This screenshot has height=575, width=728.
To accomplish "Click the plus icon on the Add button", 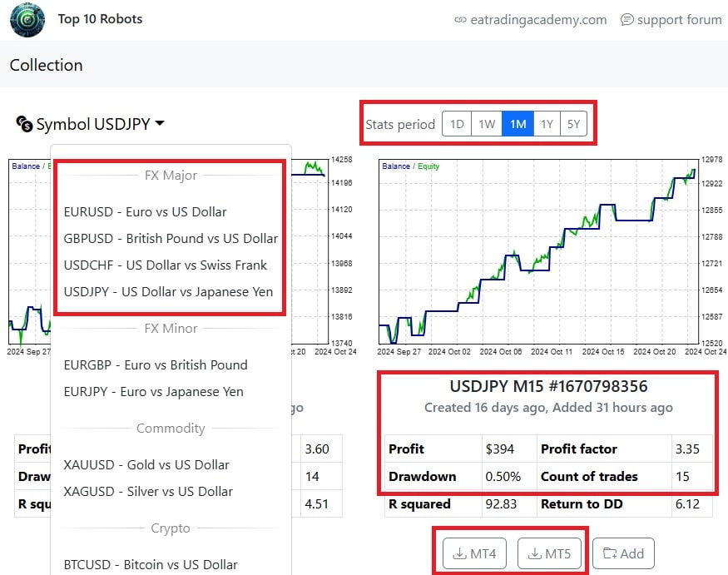I will pyautogui.click(x=609, y=553).
